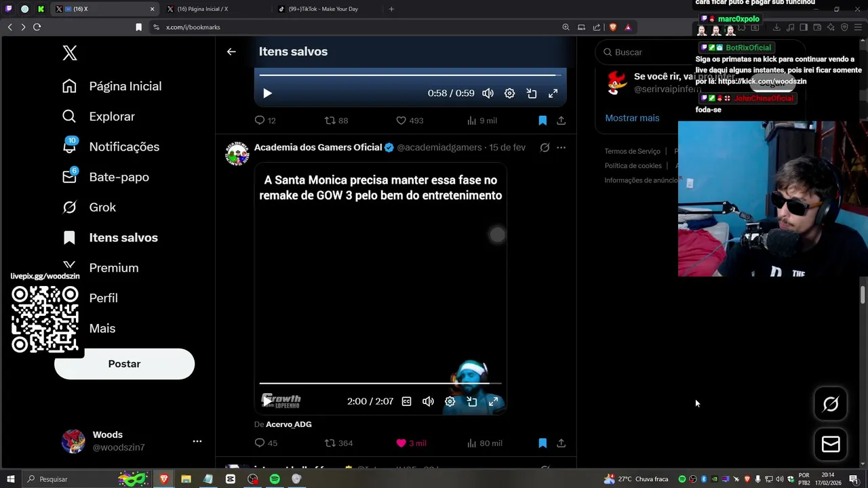The image size is (868, 488).
Task: Click Academia dos Gamers avatar
Action: pos(237,154)
